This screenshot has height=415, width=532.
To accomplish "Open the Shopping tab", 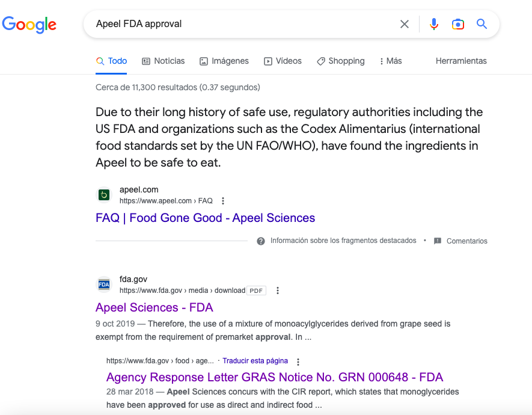I will [341, 61].
